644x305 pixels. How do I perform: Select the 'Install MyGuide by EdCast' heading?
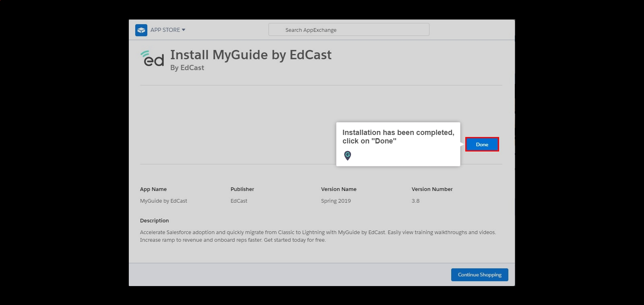(251, 55)
